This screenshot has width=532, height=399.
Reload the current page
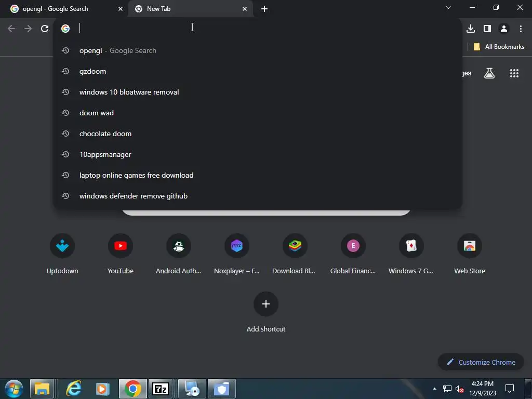pyautogui.click(x=45, y=29)
